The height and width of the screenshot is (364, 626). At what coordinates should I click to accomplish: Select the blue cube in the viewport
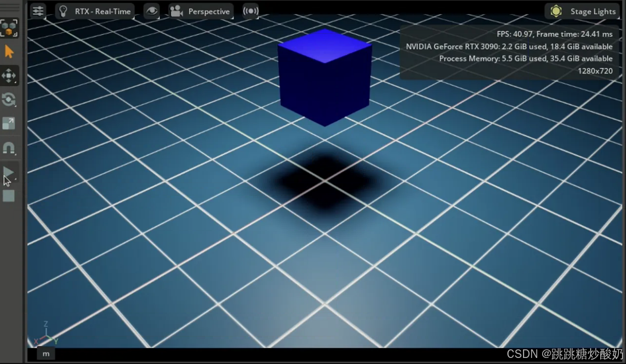click(x=325, y=78)
